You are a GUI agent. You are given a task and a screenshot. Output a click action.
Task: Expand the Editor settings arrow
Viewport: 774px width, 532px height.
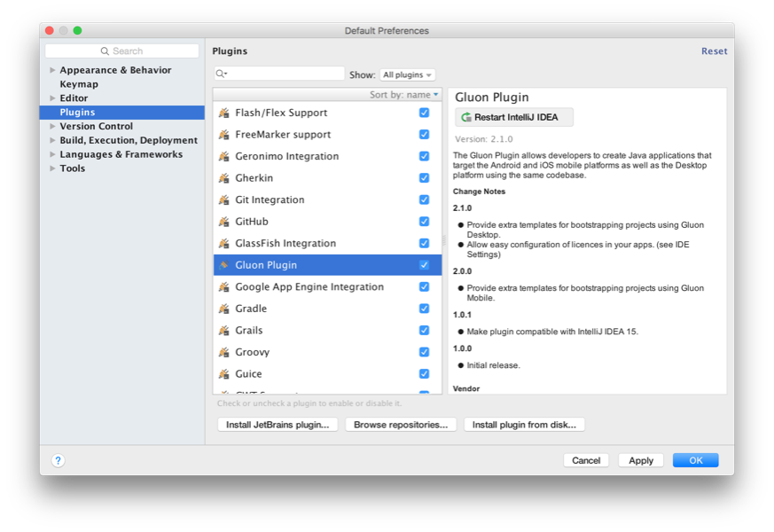52,98
